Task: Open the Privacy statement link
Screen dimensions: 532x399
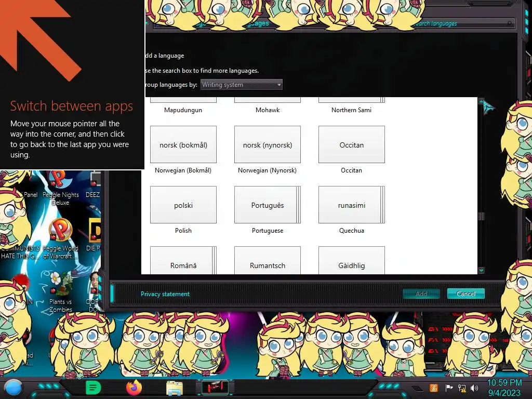Action: coord(165,294)
